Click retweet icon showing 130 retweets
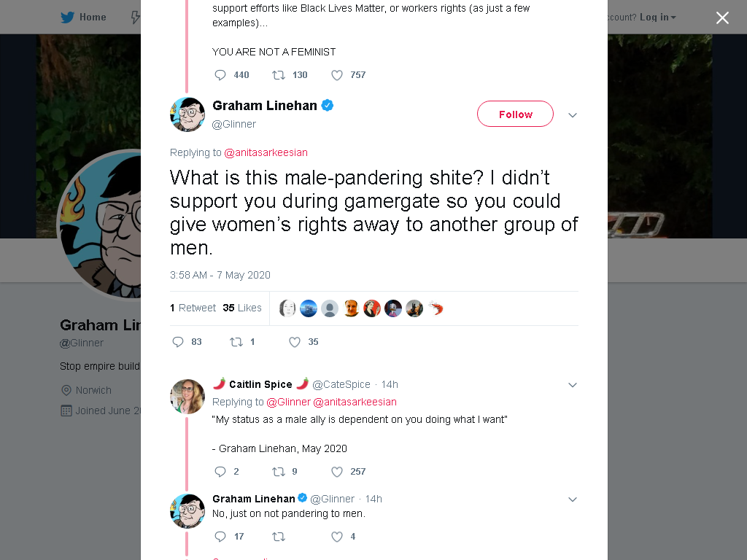747x560 pixels. pos(279,75)
